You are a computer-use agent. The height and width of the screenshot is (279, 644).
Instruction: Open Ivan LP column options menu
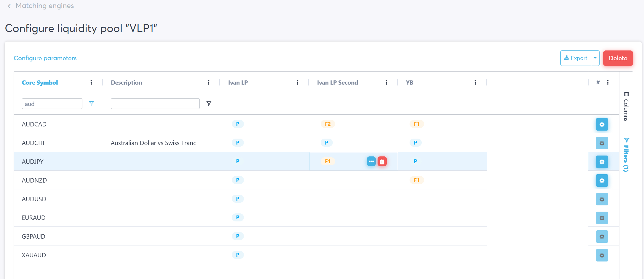coord(298,83)
